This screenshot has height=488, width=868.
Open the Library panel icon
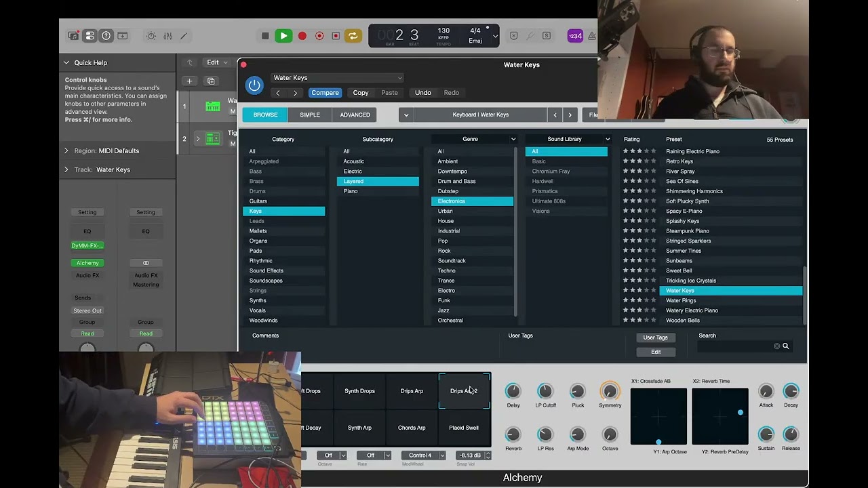73,36
